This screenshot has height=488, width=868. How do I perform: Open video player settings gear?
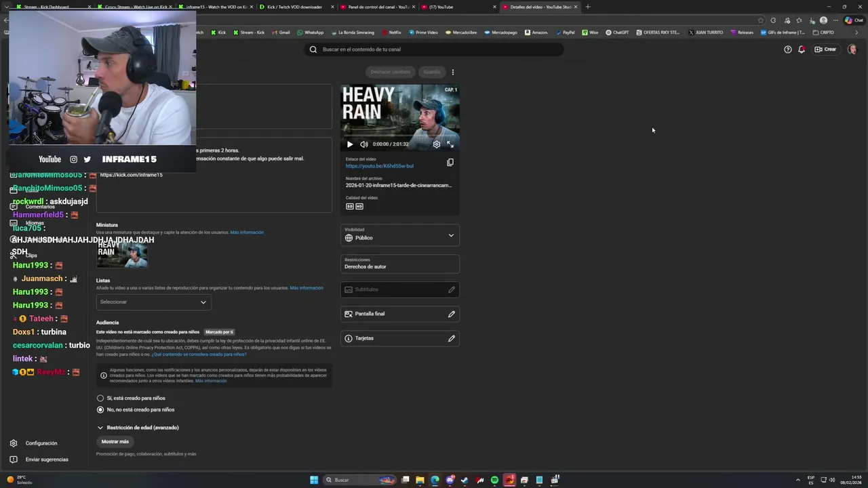[437, 144]
